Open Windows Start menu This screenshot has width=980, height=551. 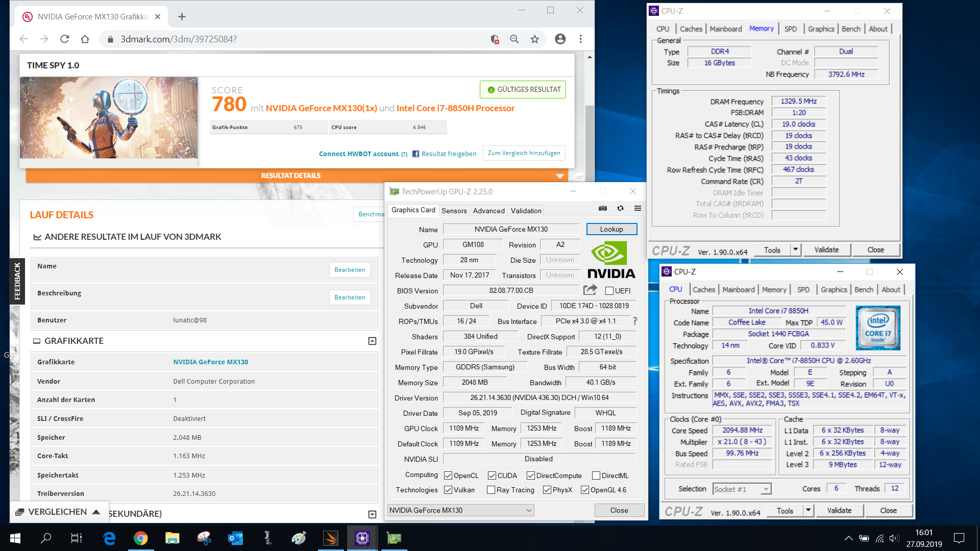(x=15, y=538)
